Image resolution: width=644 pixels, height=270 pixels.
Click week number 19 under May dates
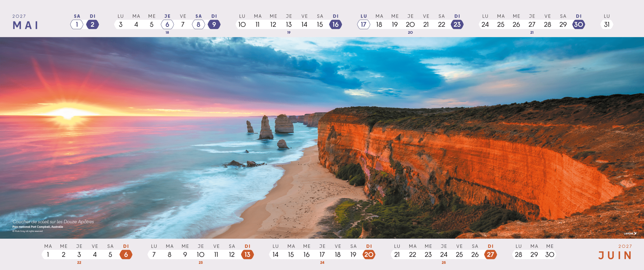289,32
